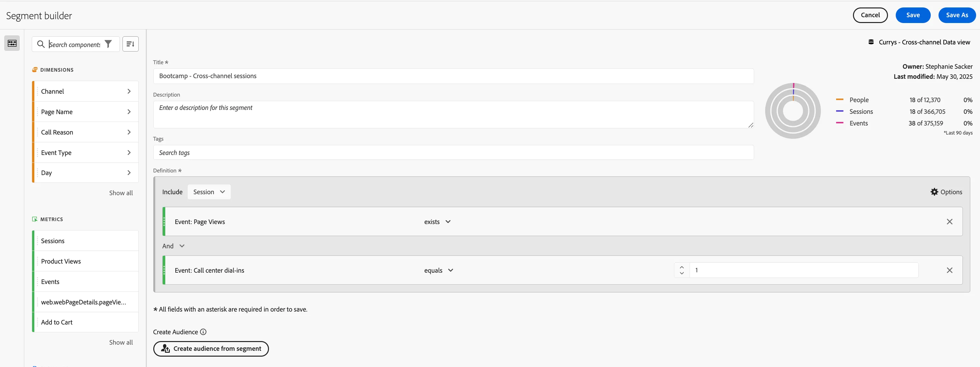Screen dimensions: 980x367
Task: Click Create audience from segment
Action: coord(211,349)
